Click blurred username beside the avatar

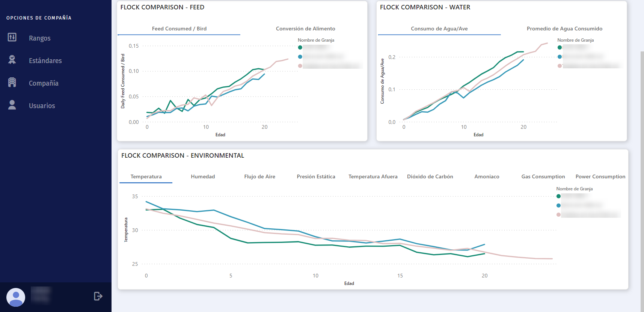[x=41, y=295]
